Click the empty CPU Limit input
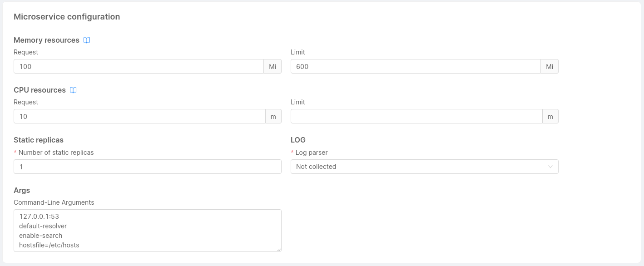The width and height of the screenshot is (644, 266). pyautogui.click(x=416, y=116)
